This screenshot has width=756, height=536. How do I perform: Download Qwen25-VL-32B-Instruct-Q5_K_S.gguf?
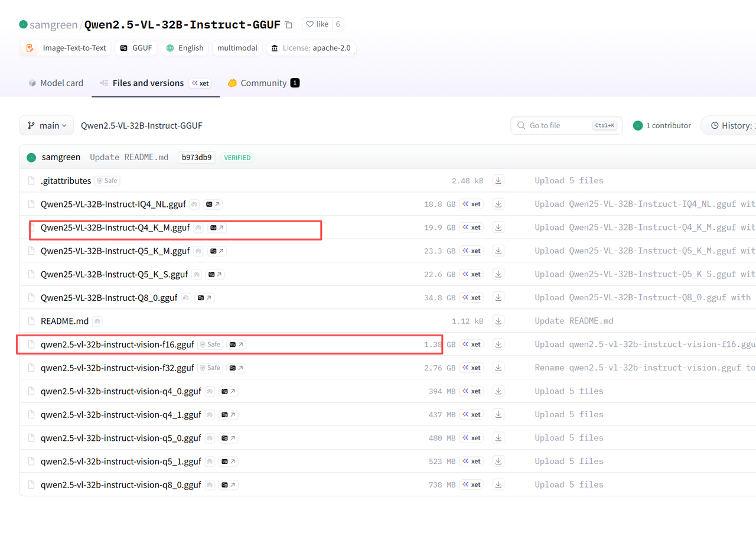click(498, 274)
